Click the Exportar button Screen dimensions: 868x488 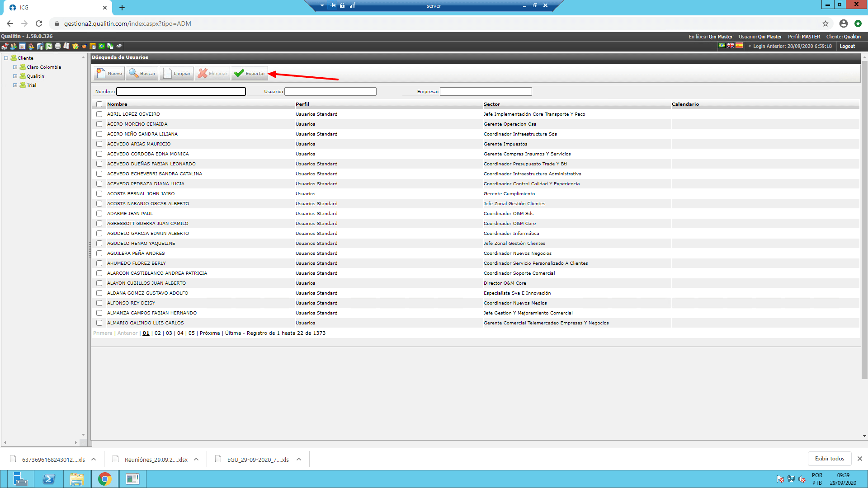point(250,73)
